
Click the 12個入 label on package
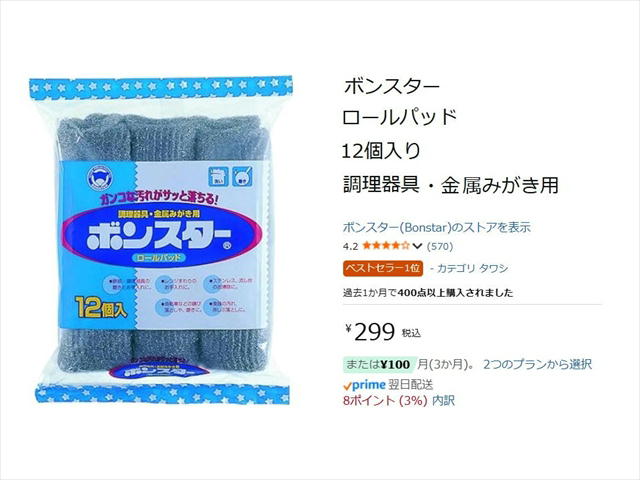(101, 308)
